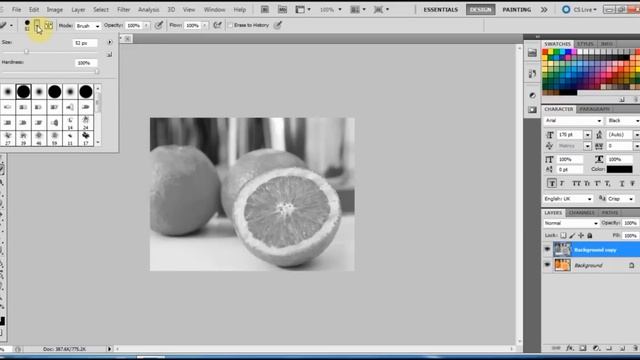Toggle lock transparent pixels in Layers panel
The image size is (640, 360).
point(563,236)
